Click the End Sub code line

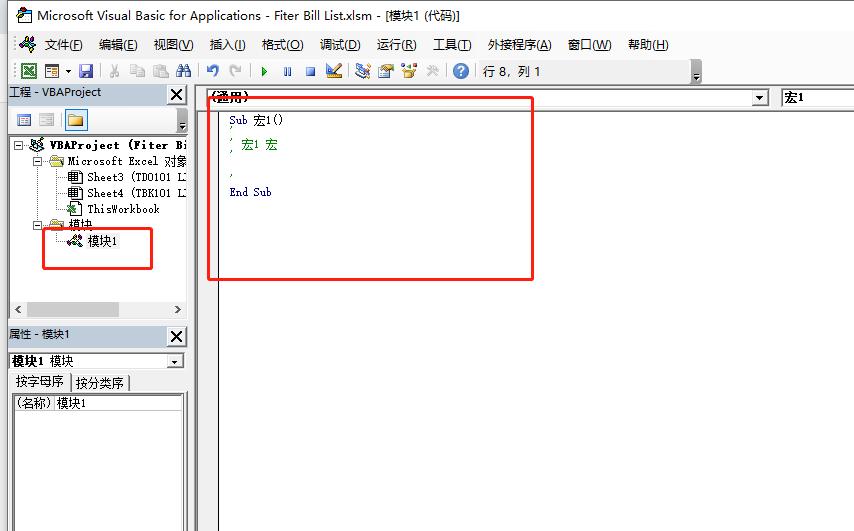click(250, 192)
